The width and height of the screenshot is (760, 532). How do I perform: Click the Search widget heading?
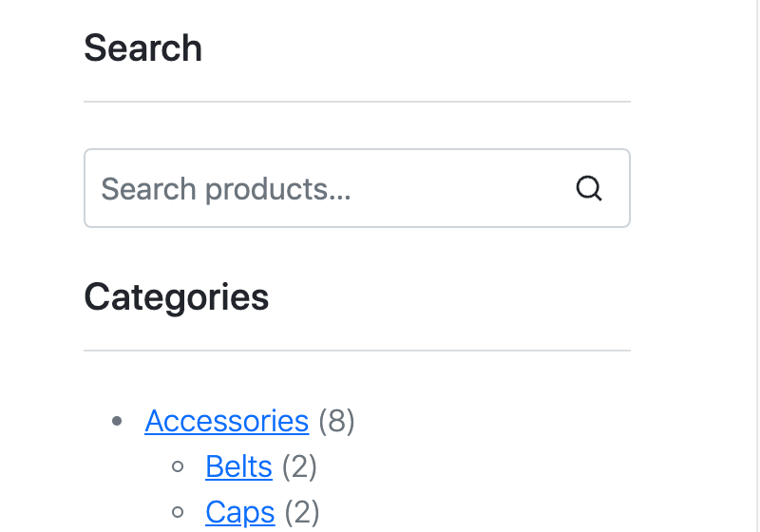pyautogui.click(x=143, y=47)
